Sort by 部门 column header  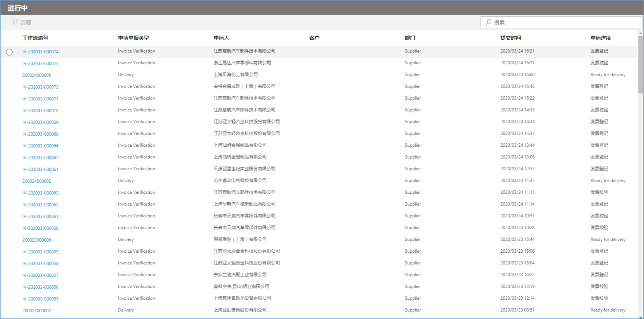410,38
